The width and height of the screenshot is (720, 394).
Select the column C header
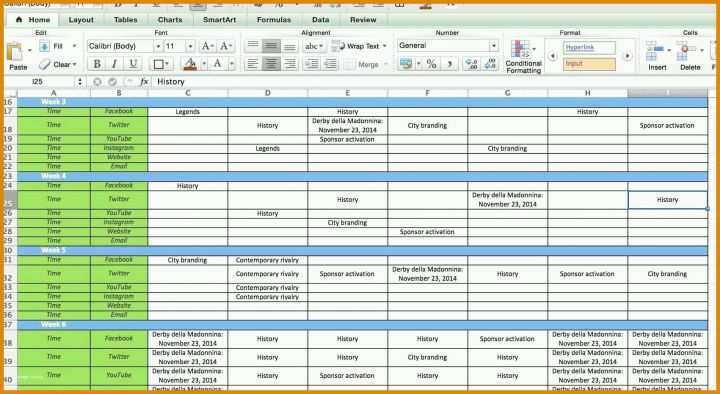188,93
